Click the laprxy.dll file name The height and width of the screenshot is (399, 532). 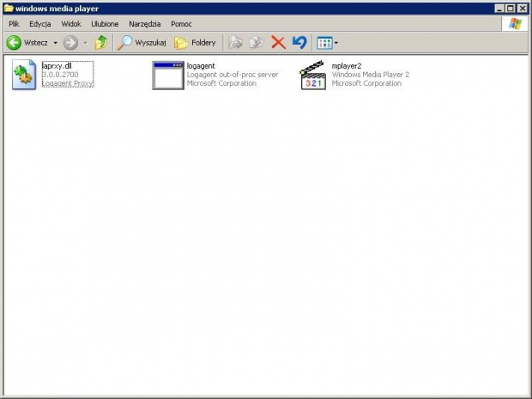click(57, 66)
